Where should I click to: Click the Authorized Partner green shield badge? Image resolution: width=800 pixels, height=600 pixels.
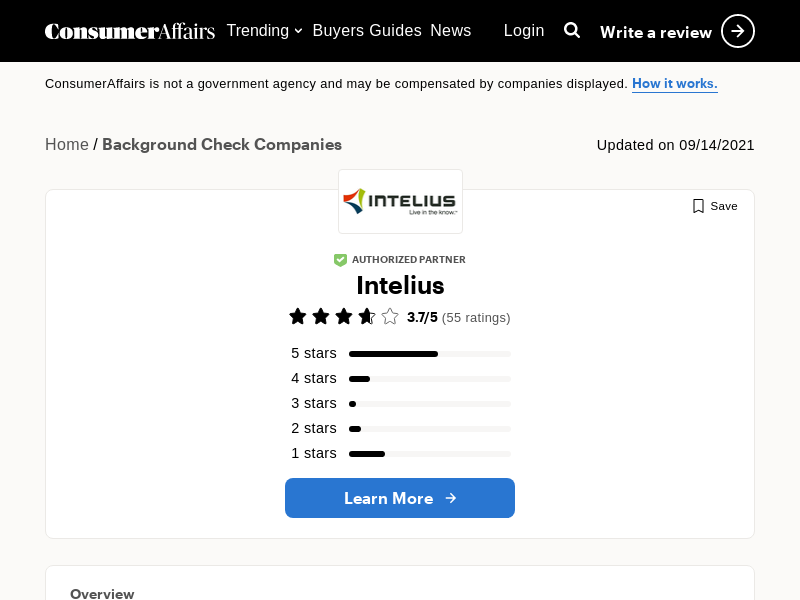click(340, 260)
